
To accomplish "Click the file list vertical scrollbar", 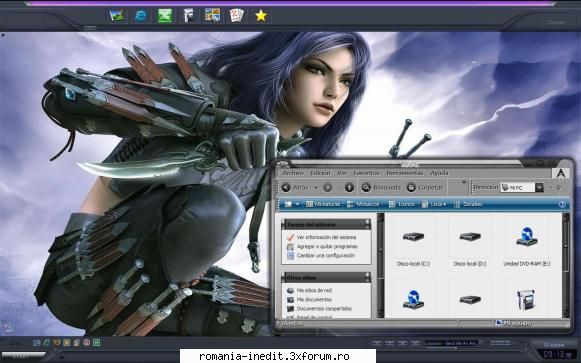I will point(566,265).
